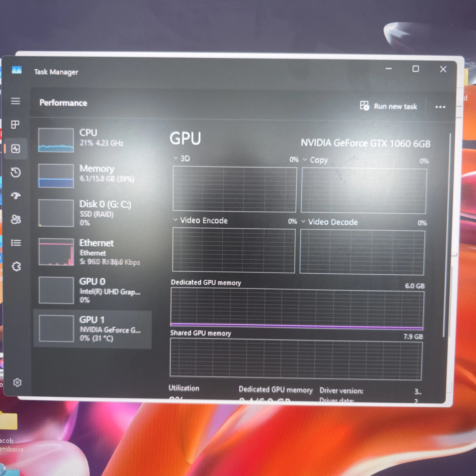Click the 3D utilization graph
Image resolution: width=476 pixels, height=476 pixels.
click(234, 189)
